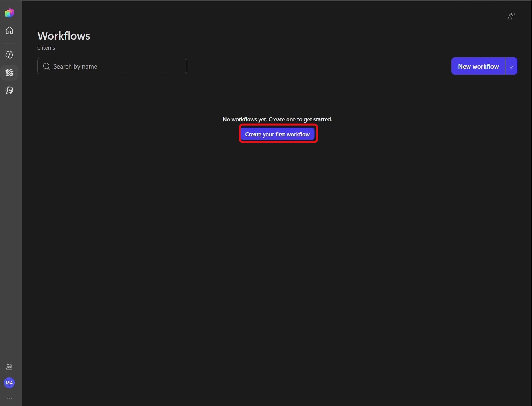Expand the New workflow dropdown arrow
Viewport: 532px width, 406px height.
(x=511, y=66)
